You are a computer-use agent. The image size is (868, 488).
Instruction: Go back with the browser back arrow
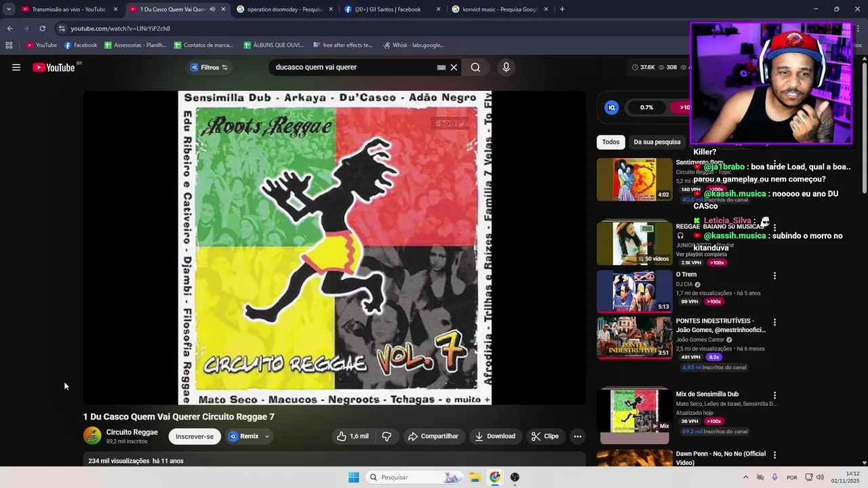pyautogui.click(x=9, y=28)
